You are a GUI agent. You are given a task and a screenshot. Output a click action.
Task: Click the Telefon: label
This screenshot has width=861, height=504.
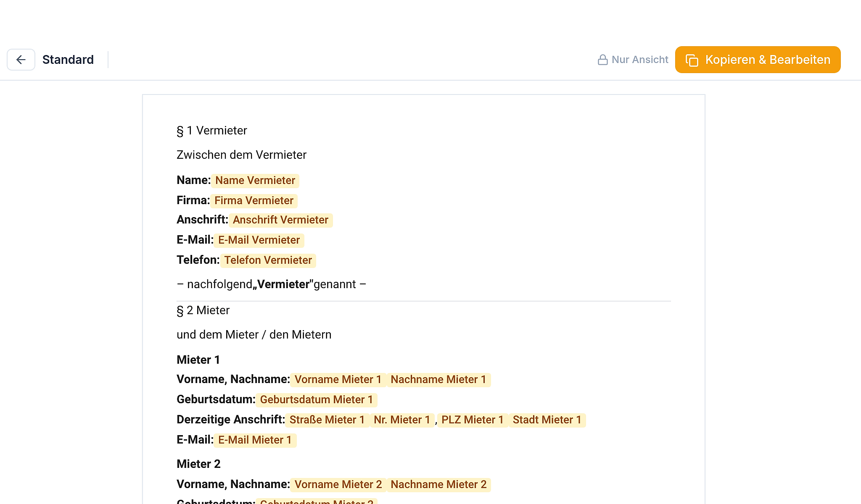tap(198, 260)
